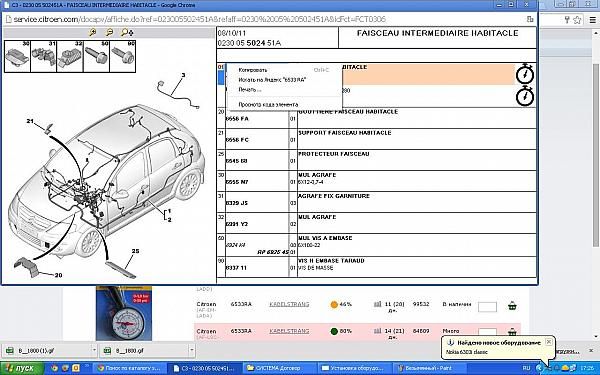This screenshot has width=600, height=375.
Task: Click the Пуск start button
Action: pyautogui.click(x=22, y=368)
